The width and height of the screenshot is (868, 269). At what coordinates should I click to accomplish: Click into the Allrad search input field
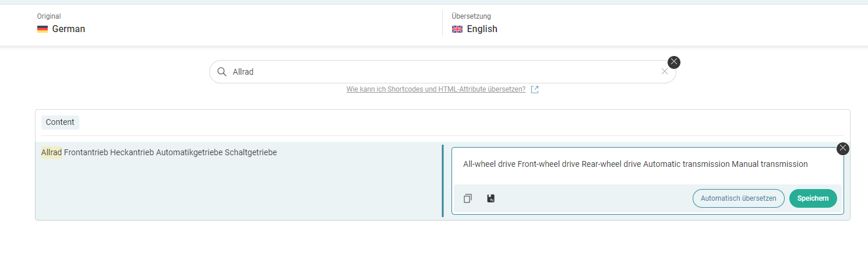coord(443,72)
